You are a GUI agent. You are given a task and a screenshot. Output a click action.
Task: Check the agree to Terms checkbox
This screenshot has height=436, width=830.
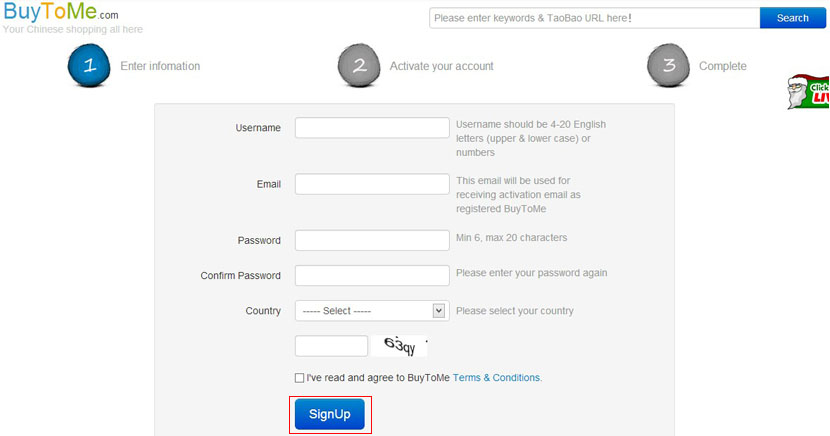click(300, 378)
